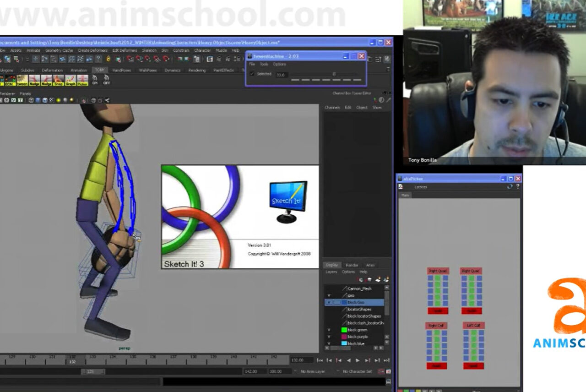Viewport: 586px width, 392px height.
Task: Launch the tween shelf tool
Action: pos(22,81)
